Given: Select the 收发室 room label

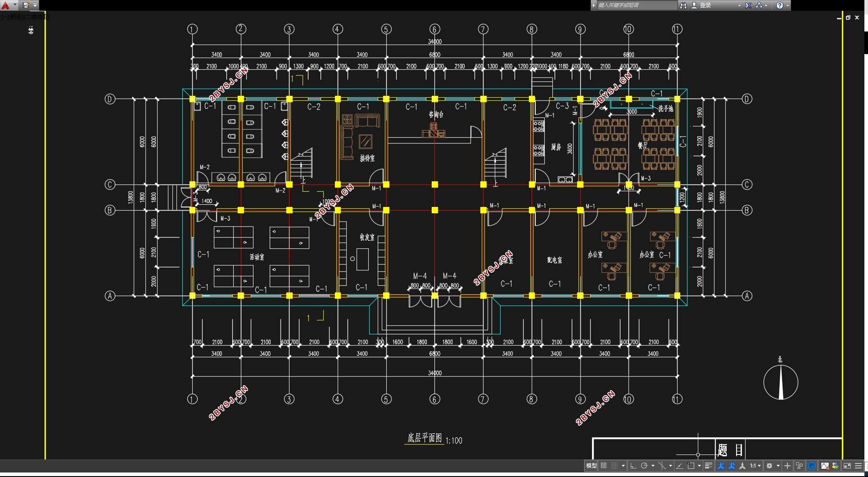Looking at the screenshot, I should click(x=366, y=237).
